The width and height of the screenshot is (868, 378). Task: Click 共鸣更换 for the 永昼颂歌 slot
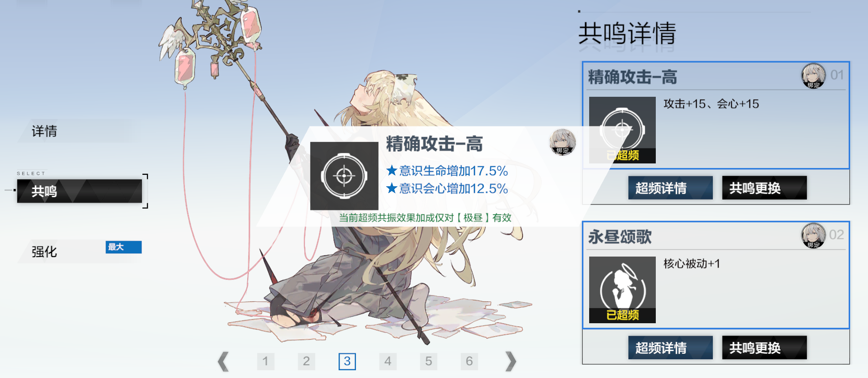pyautogui.click(x=764, y=347)
